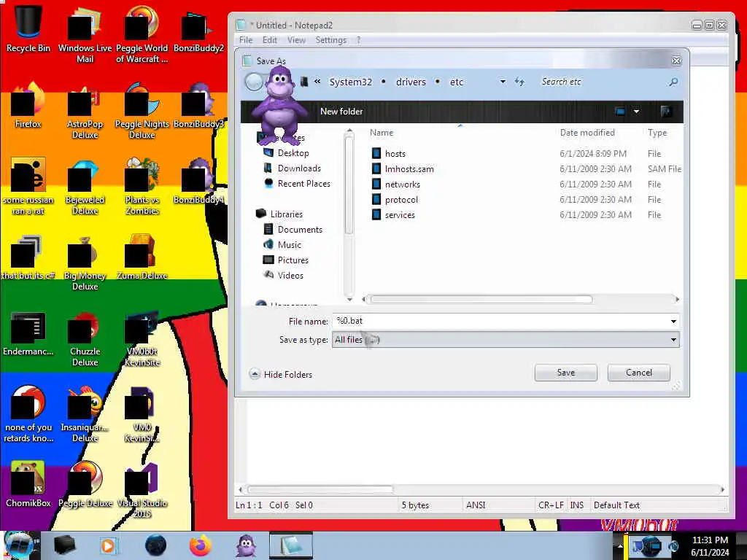Screen dimensions: 747x560
Task: Navigate to System32 in the breadcrumb
Action: tap(351, 82)
